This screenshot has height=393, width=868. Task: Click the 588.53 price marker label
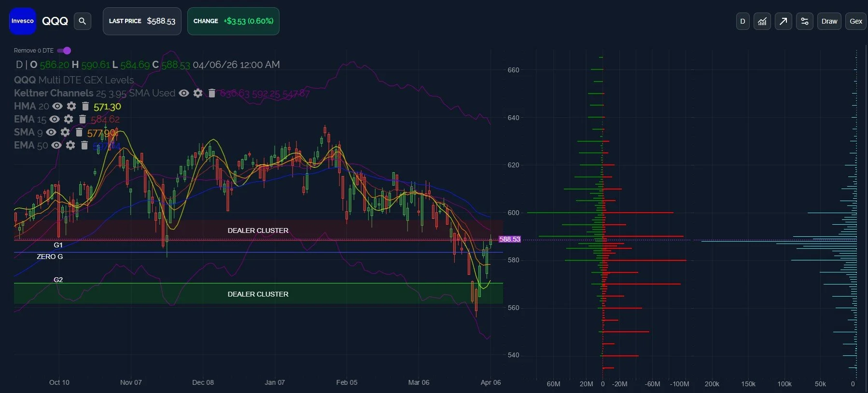point(510,239)
